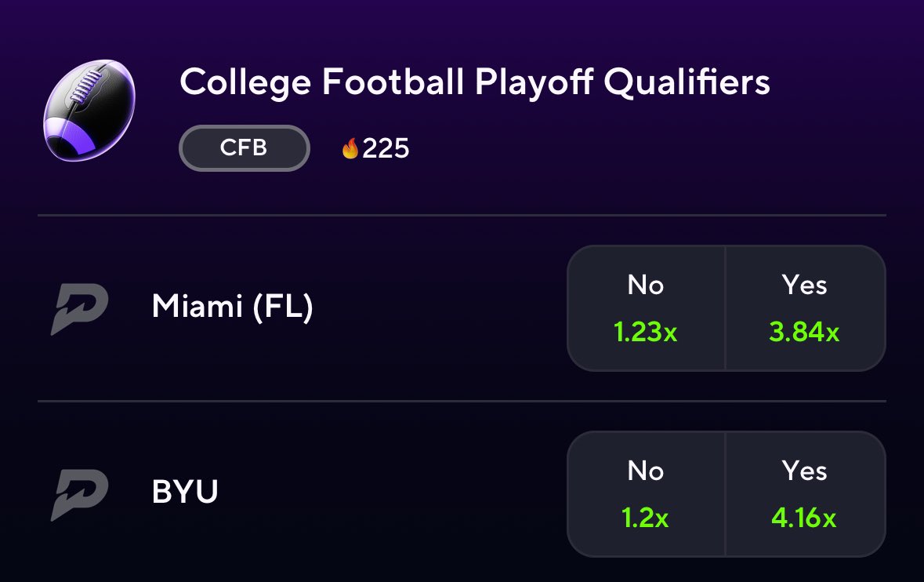Pick Yes for BYU qualifying
The height and width of the screenshot is (582, 924).
[805, 494]
